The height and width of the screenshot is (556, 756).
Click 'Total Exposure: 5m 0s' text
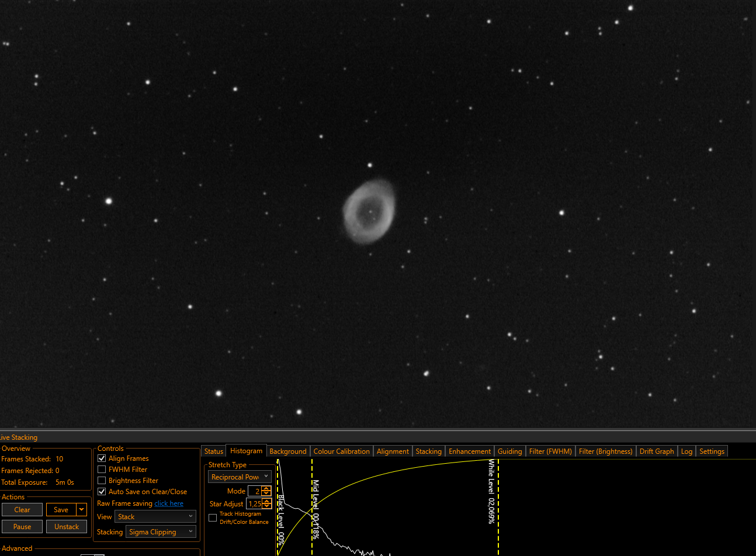[37, 482]
